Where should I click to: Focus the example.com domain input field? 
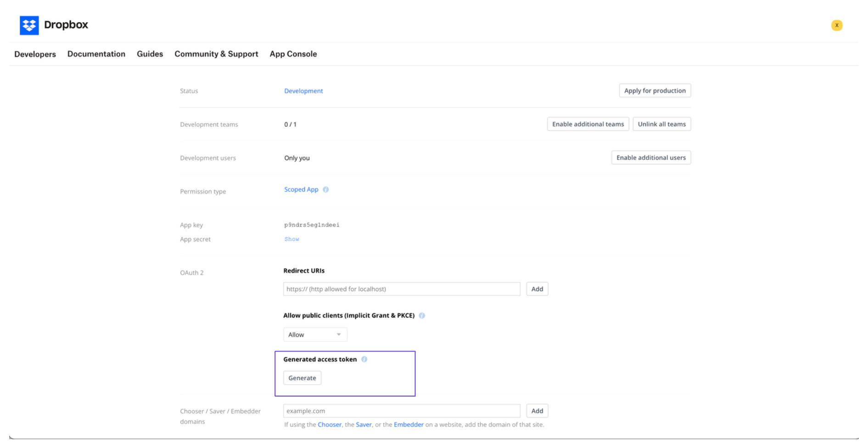click(402, 411)
